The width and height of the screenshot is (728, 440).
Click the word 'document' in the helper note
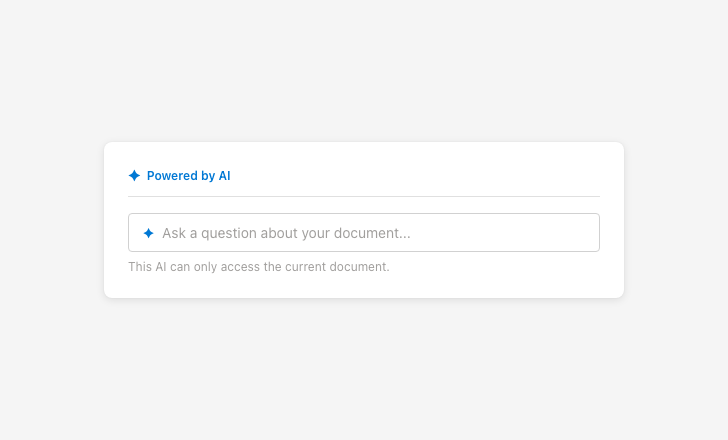click(360, 267)
